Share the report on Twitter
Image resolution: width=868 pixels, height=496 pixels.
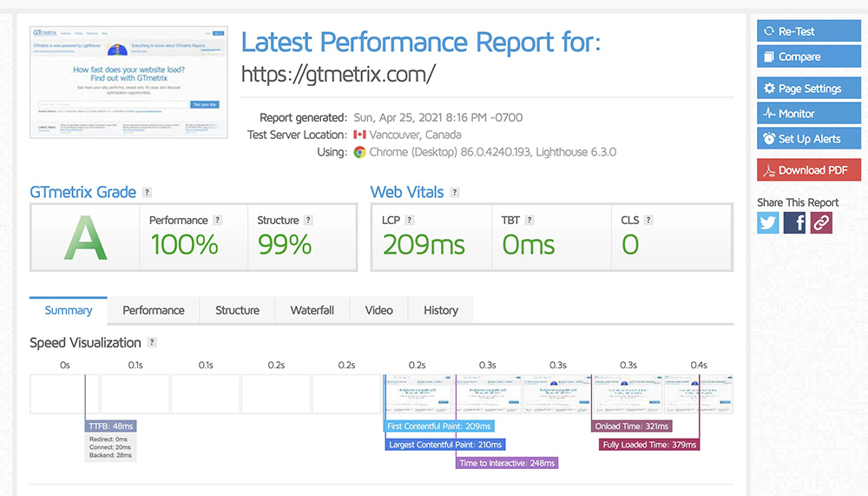click(768, 222)
